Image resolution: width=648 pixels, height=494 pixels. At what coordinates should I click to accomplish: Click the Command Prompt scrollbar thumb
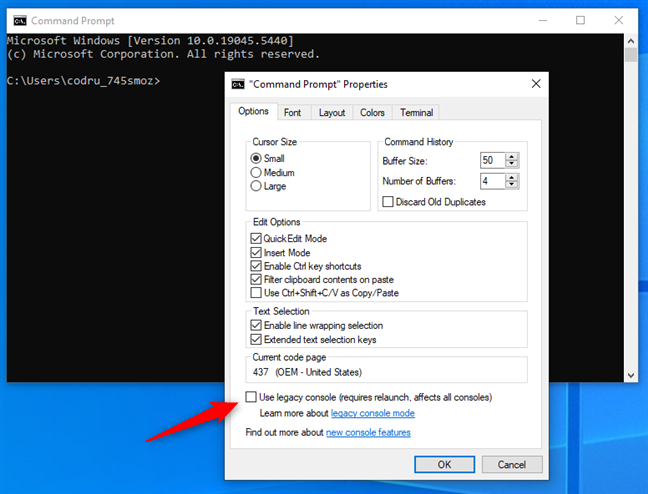631,55
